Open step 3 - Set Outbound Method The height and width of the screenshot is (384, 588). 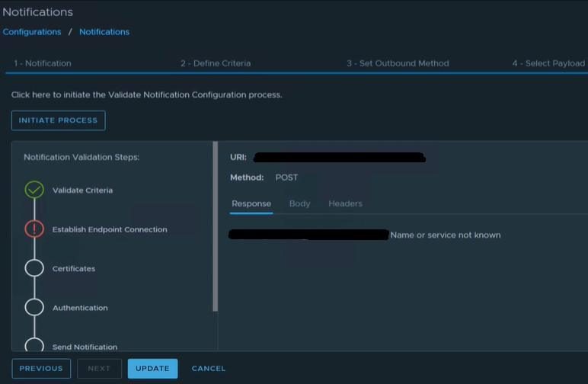(x=398, y=63)
